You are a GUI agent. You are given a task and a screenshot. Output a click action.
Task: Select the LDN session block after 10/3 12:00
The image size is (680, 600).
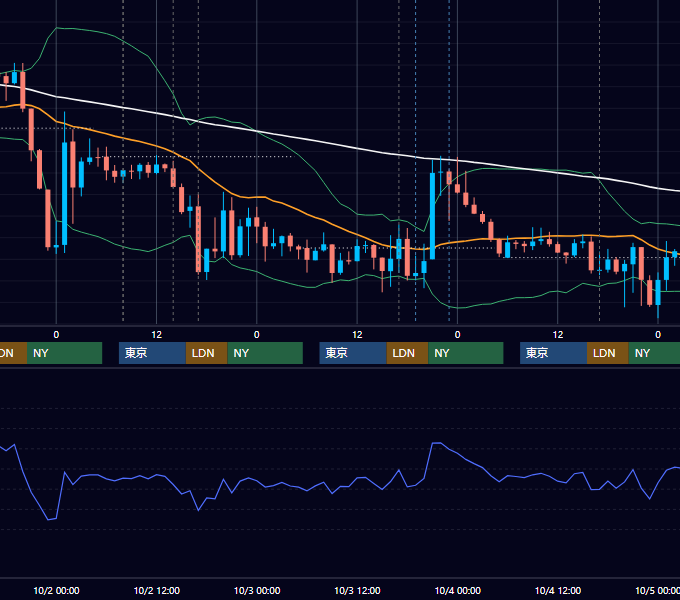point(407,353)
